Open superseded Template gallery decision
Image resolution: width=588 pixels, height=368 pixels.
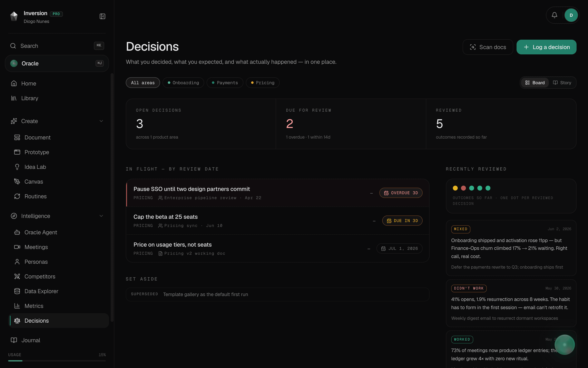(278, 294)
